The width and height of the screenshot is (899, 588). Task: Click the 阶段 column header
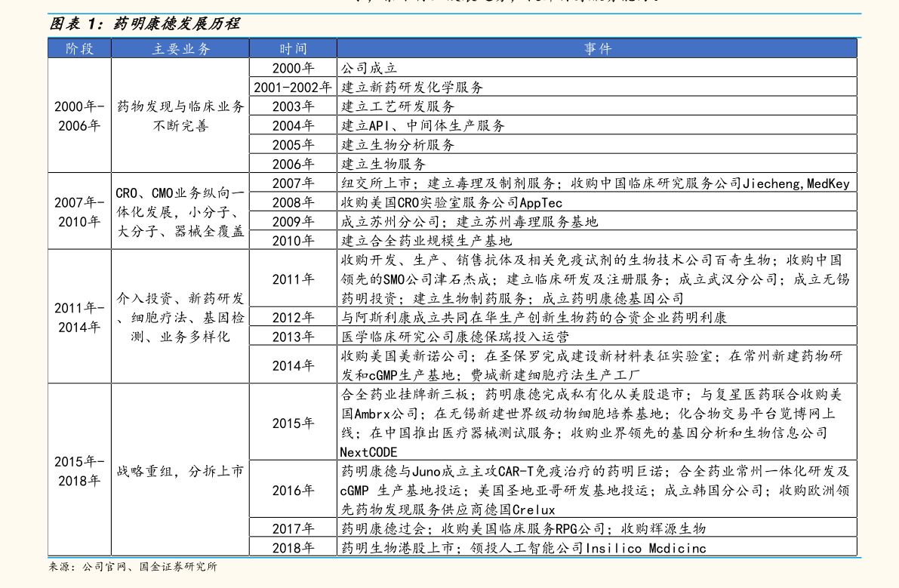(79, 48)
